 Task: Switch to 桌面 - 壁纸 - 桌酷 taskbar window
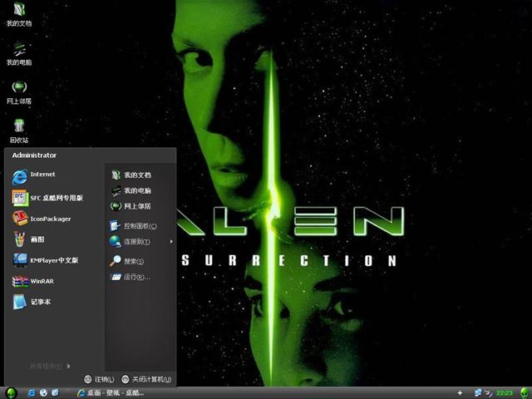pyautogui.click(x=111, y=393)
